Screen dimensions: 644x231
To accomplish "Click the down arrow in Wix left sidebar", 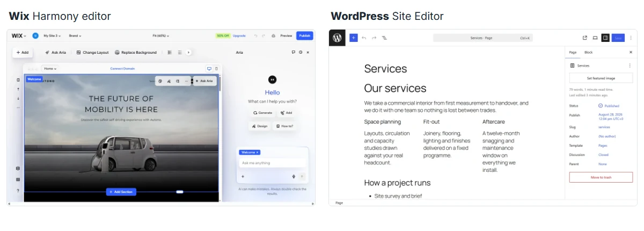I will [x=18, y=98].
